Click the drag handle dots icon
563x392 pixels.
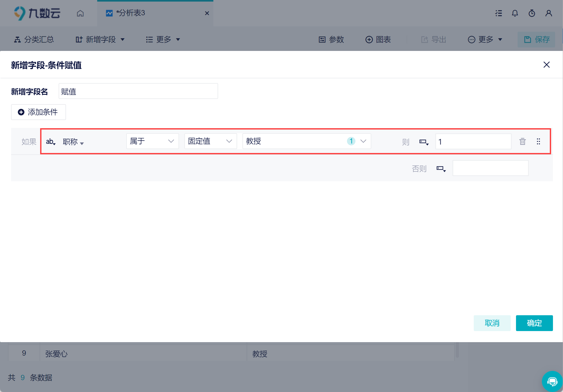(538, 141)
